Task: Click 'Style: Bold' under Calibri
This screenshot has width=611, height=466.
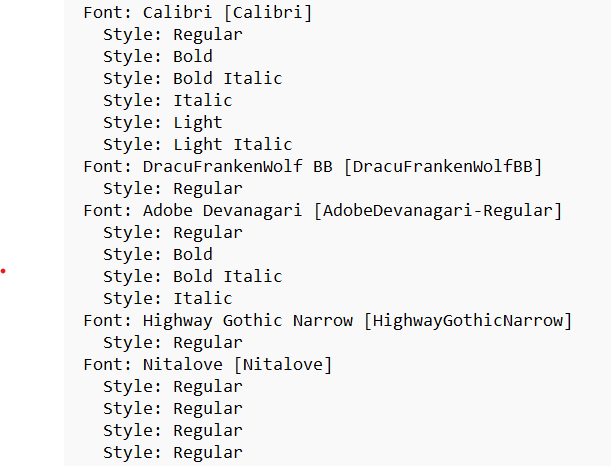Action: [x=158, y=57]
